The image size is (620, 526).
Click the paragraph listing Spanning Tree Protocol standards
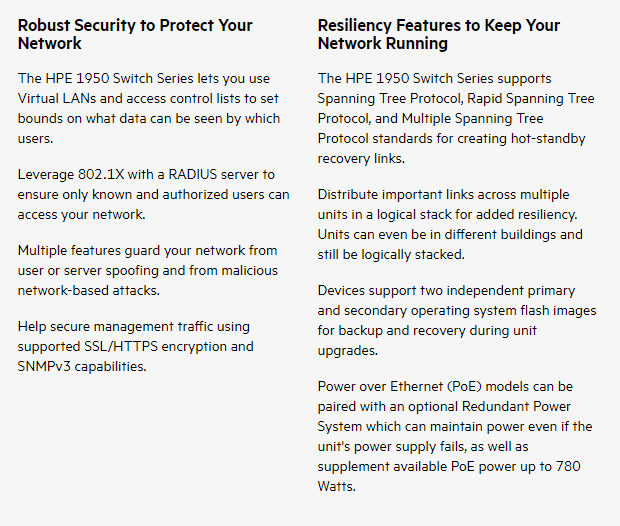(455, 118)
